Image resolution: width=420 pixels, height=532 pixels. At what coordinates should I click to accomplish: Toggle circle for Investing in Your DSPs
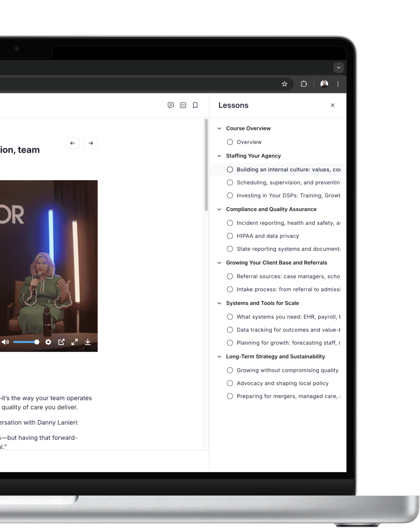tap(230, 196)
